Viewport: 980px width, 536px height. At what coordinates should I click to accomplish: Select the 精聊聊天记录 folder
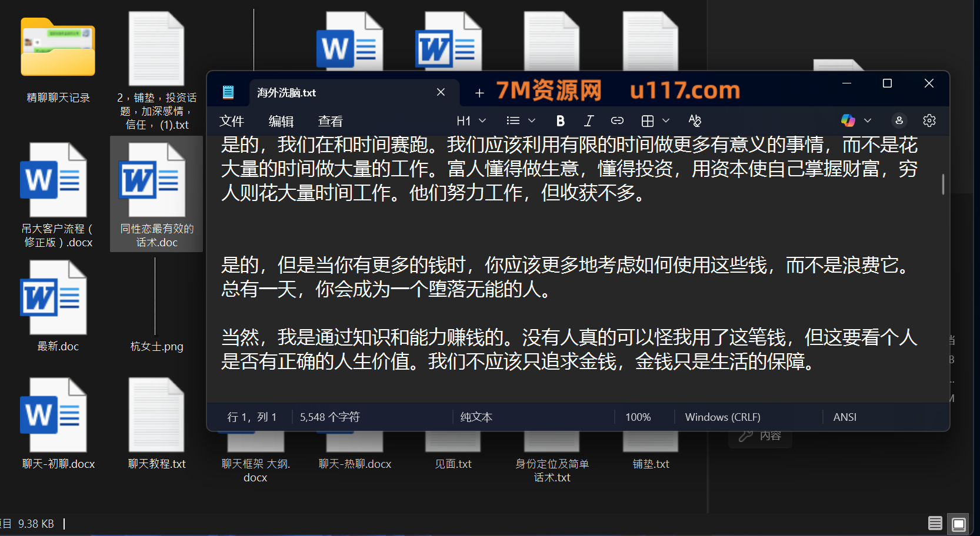(x=58, y=59)
